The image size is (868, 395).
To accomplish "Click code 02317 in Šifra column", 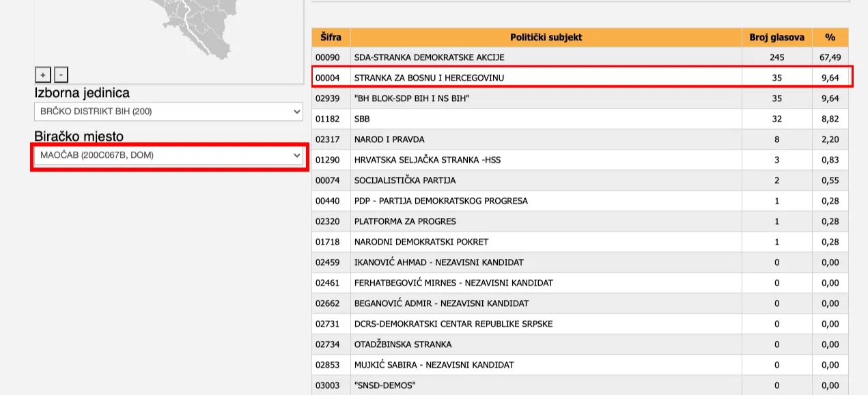I will click(327, 139).
